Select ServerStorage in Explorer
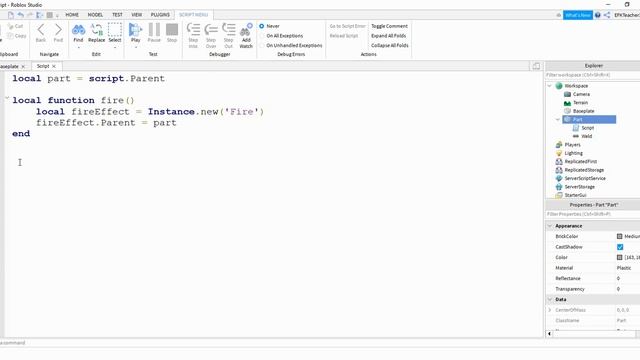Image resolution: width=640 pixels, height=360 pixels. [580, 187]
